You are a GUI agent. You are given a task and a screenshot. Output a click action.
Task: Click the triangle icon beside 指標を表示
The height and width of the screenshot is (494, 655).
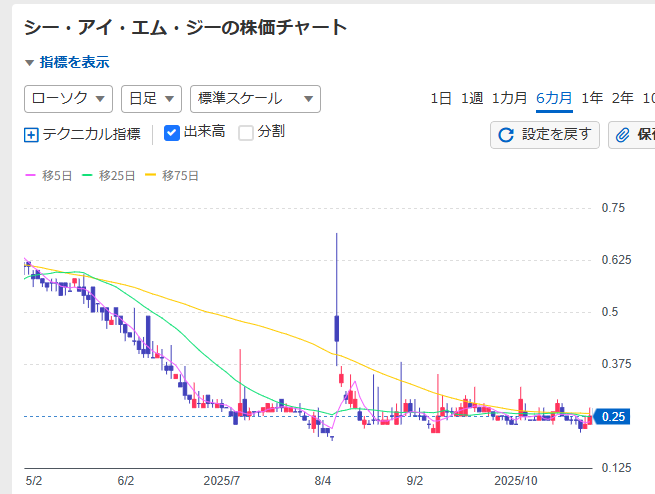click(29, 63)
